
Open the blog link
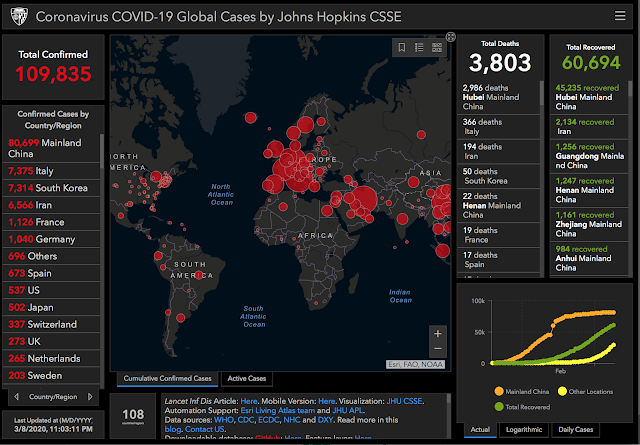tap(173, 429)
